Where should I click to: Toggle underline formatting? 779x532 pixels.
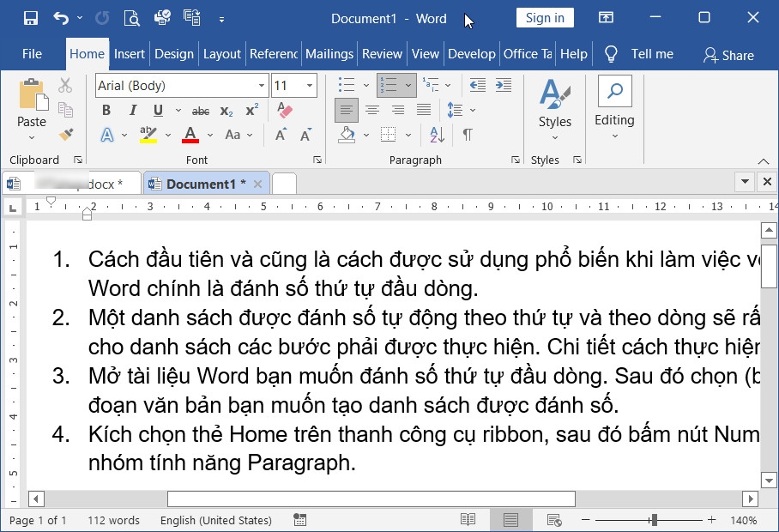pos(158,110)
